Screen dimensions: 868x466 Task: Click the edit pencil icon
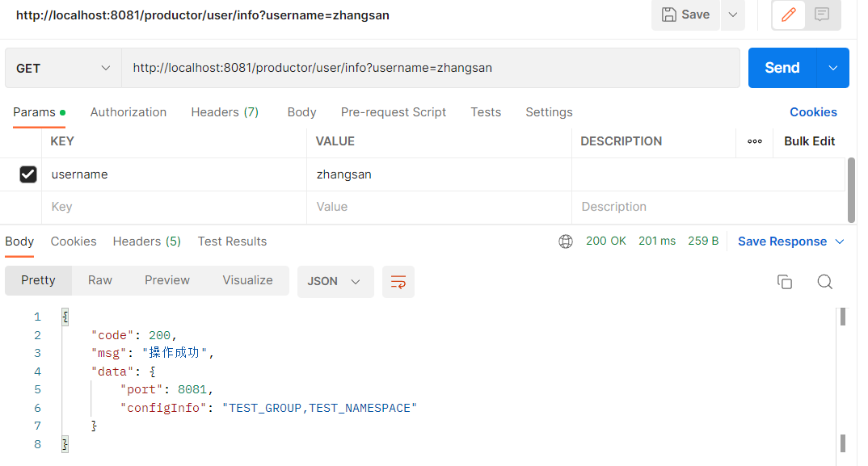[789, 15]
